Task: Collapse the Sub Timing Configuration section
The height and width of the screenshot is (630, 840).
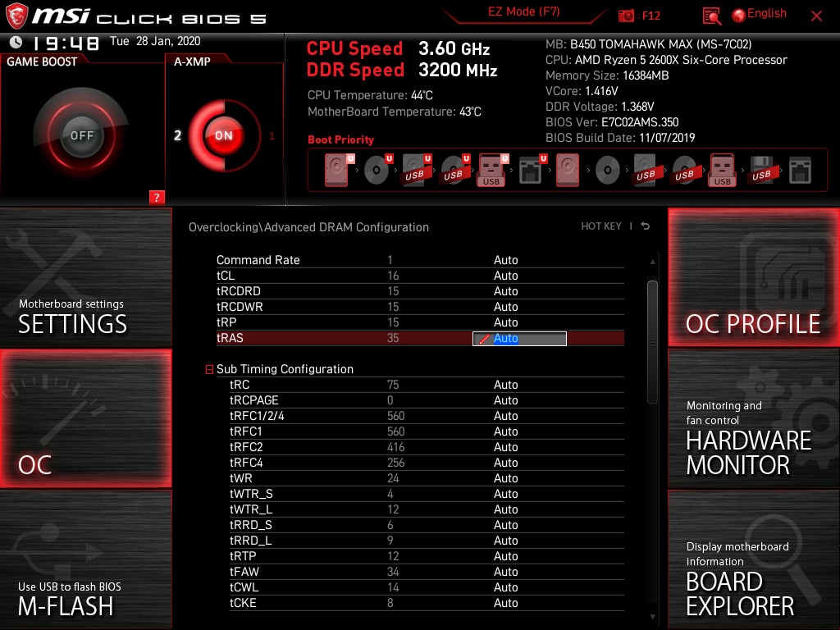Action: pos(209,369)
